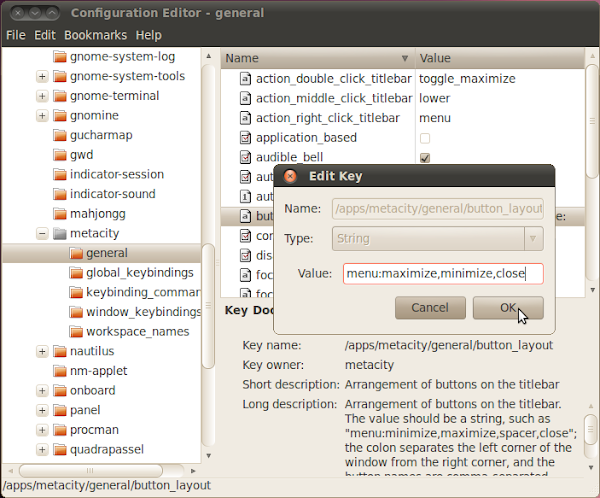Uncheck the audible_bell checkbox

425,157
